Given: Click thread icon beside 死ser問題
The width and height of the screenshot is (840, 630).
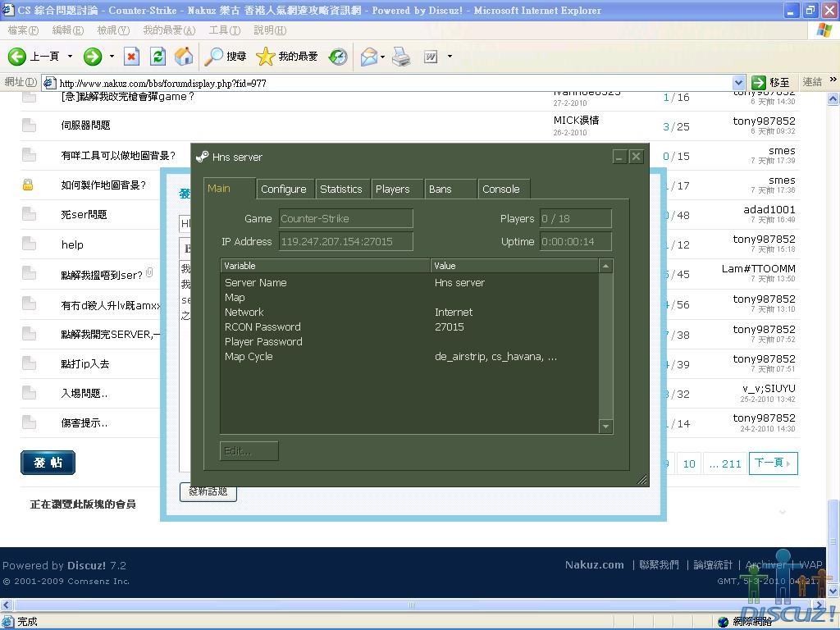Looking at the screenshot, I should click(x=30, y=214).
